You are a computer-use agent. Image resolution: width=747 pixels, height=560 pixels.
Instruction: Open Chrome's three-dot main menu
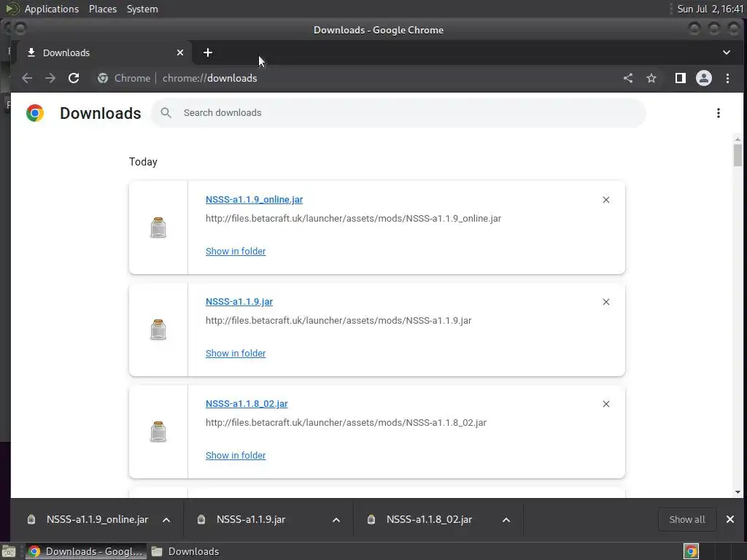click(x=727, y=78)
